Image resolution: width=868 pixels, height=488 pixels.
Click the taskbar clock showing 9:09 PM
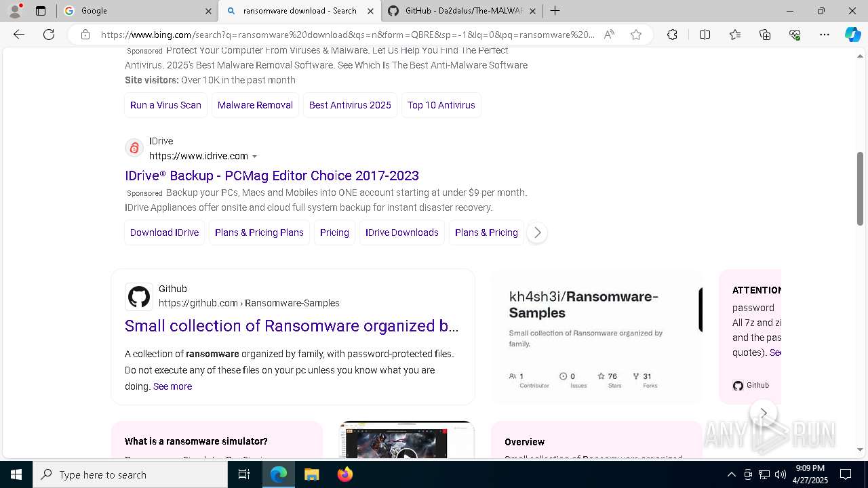click(810, 474)
